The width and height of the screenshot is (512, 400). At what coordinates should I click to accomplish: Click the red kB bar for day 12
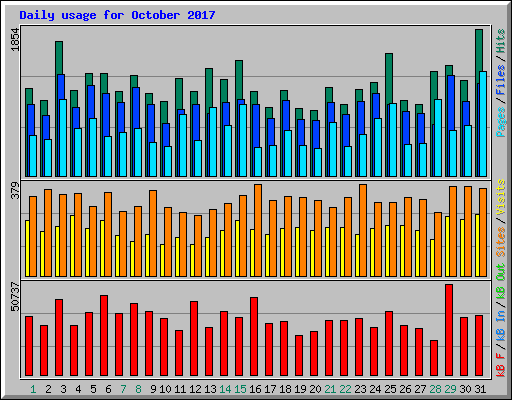coord(194,339)
